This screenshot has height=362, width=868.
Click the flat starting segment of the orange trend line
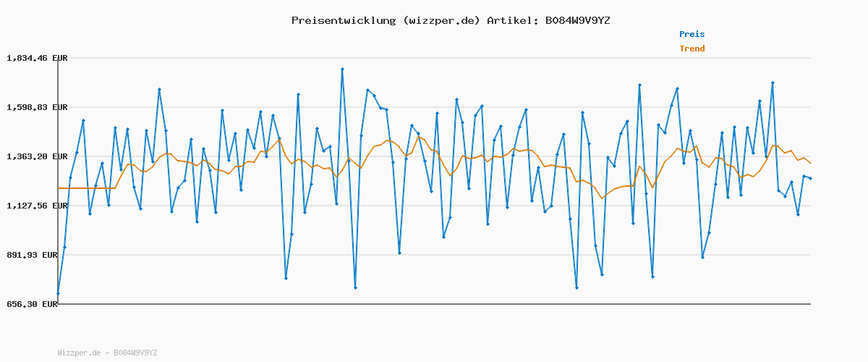87,188
